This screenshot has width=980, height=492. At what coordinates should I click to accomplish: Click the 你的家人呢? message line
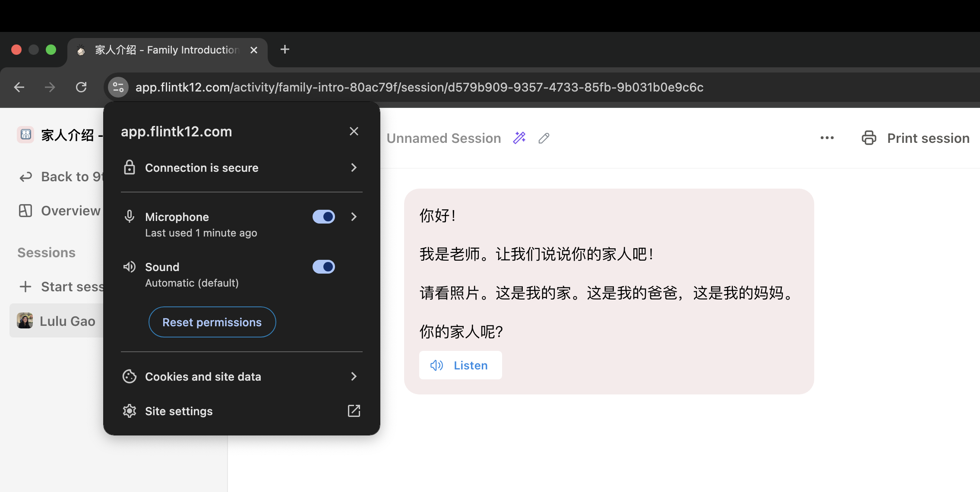461,331
